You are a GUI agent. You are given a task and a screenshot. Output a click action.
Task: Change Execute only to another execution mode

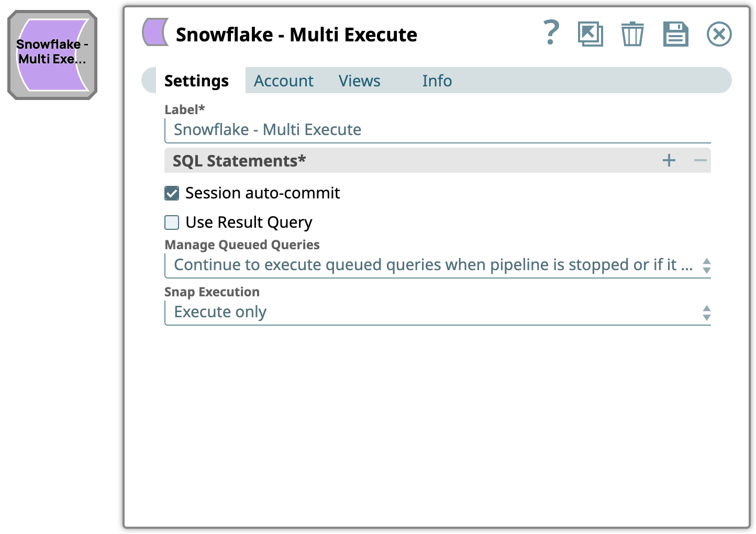click(707, 313)
